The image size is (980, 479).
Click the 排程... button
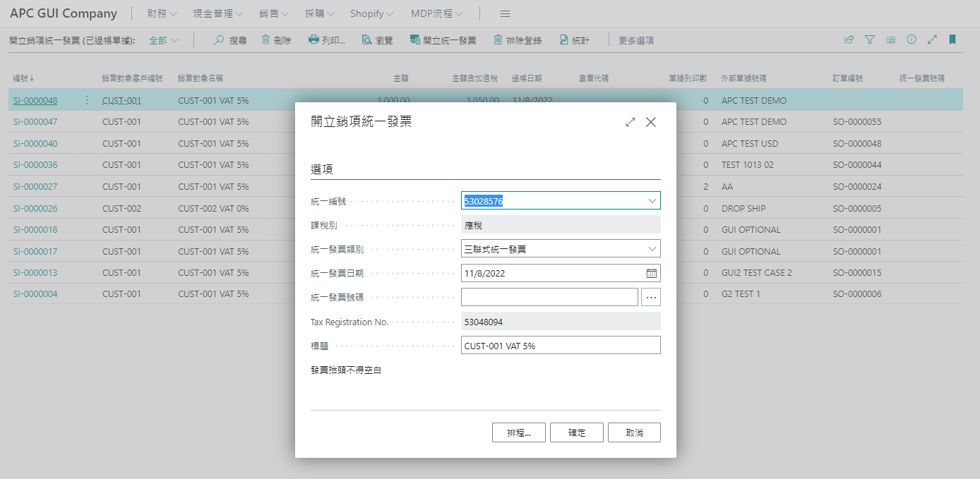(x=519, y=432)
